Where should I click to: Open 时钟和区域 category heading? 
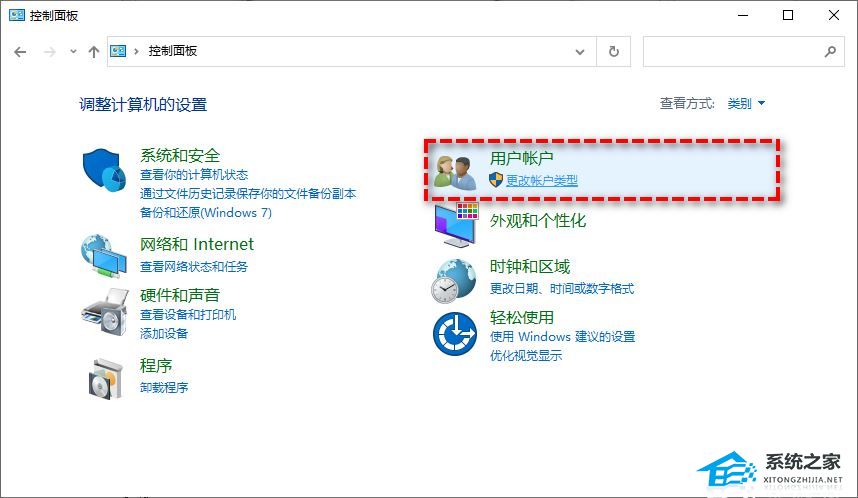click(530, 267)
